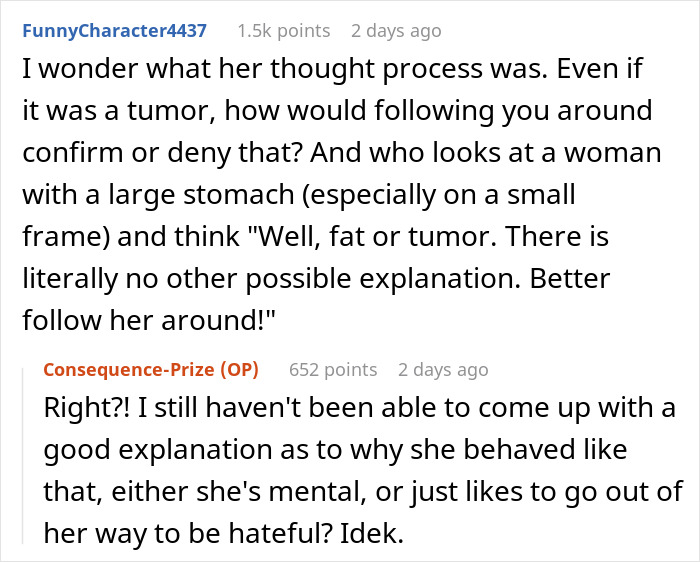The height and width of the screenshot is (562, 700).
Task: Click the line "good explanation as to why she behaved like"
Action: pos(335,450)
